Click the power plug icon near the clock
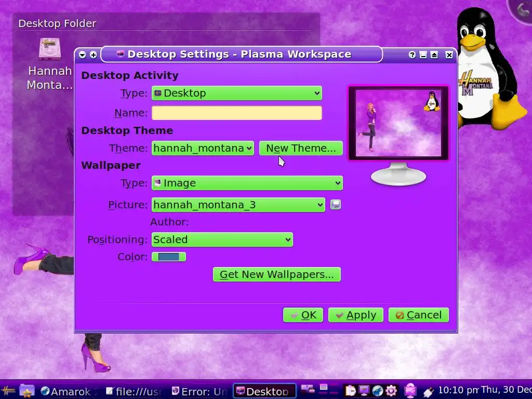This screenshot has height=399, width=532. (428, 392)
